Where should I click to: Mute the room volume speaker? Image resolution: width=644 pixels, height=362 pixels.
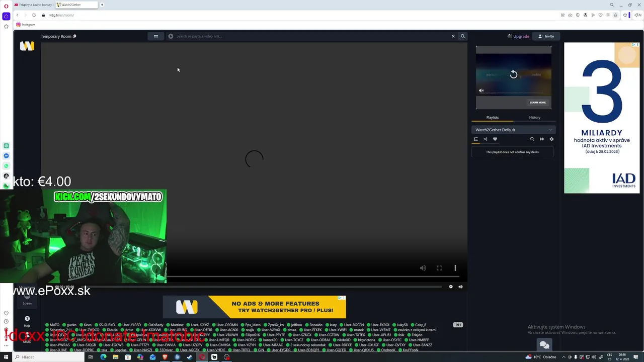click(x=460, y=287)
